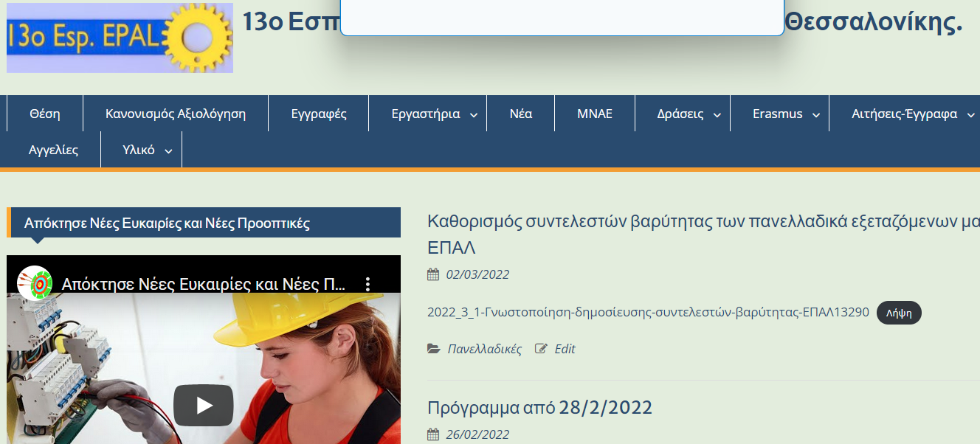
Task: Open the post titled Καθορισμός συντελεστών βαρύτητας
Action: click(x=703, y=233)
